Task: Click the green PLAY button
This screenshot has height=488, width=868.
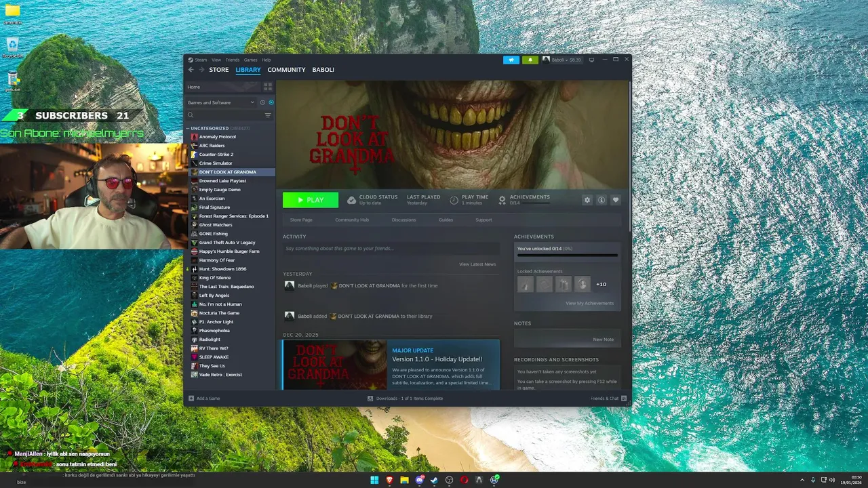Action: point(311,200)
